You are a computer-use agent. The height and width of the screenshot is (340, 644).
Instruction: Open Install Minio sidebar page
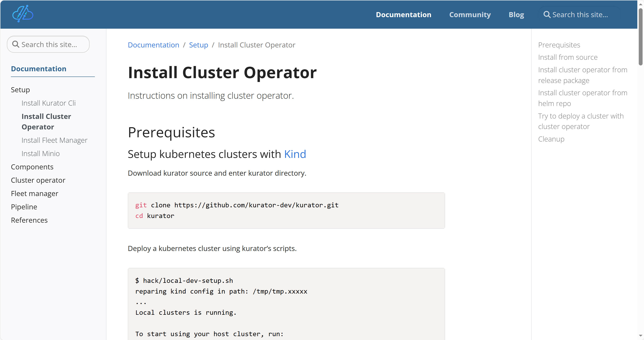click(x=40, y=153)
